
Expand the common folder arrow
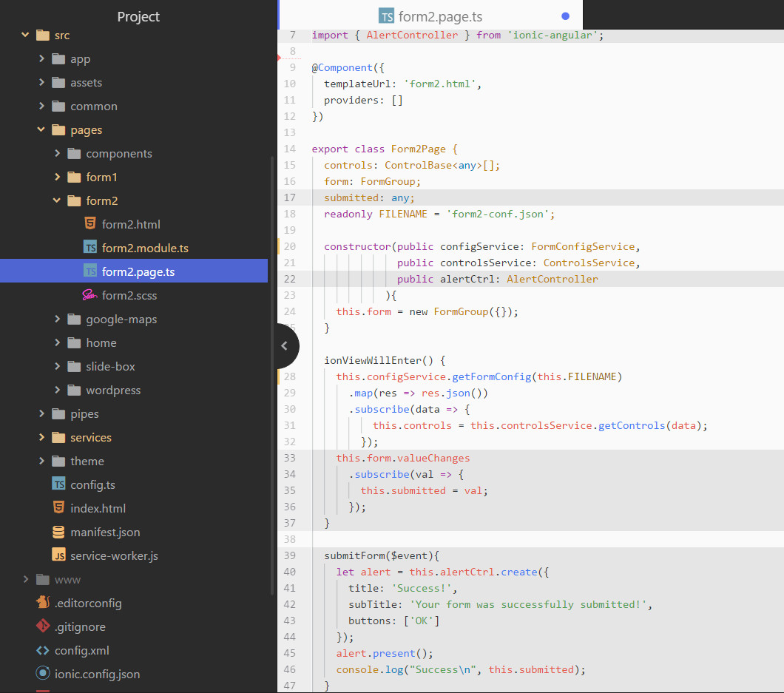coord(41,106)
